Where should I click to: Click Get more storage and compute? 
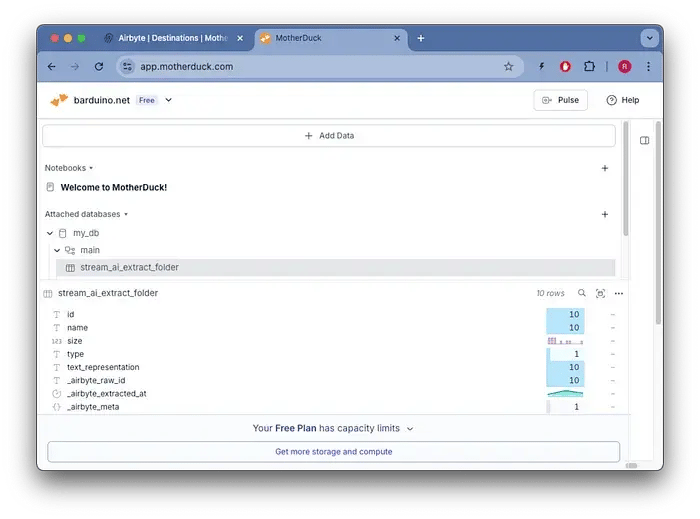pyautogui.click(x=333, y=452)
